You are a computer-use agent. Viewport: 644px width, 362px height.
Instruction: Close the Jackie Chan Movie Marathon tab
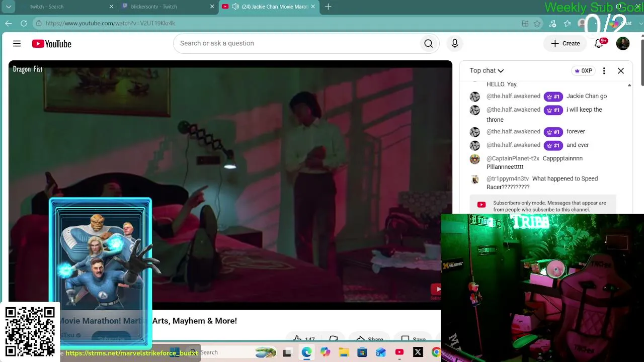(312, 7)
